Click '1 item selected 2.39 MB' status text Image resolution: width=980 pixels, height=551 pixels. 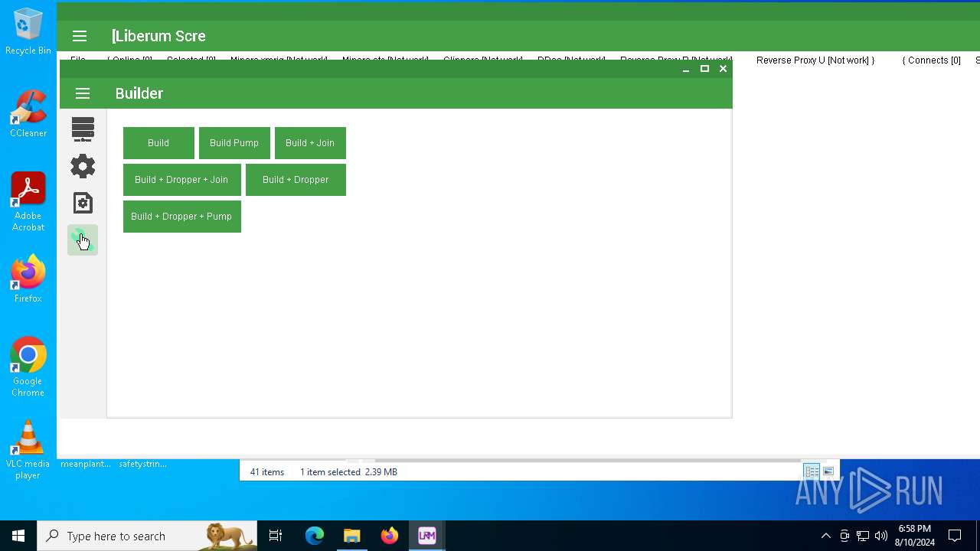point(348,472)
